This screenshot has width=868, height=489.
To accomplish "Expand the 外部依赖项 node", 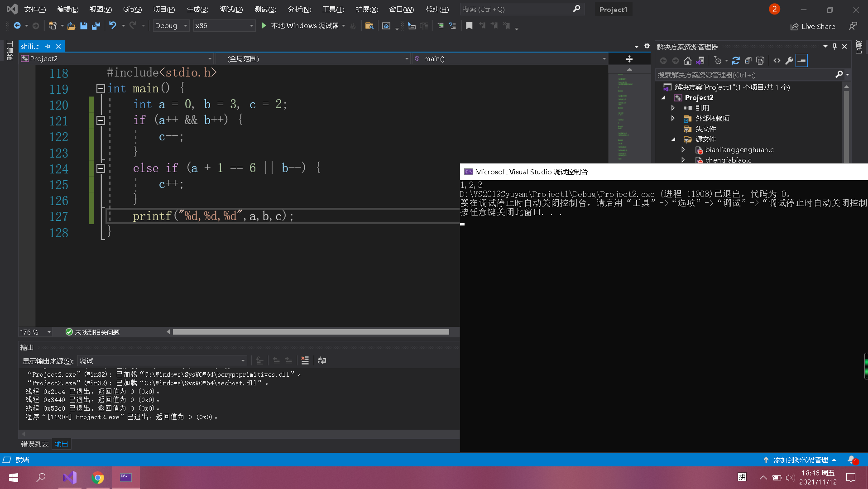I will pyautogui.click(x=673, y=118).
